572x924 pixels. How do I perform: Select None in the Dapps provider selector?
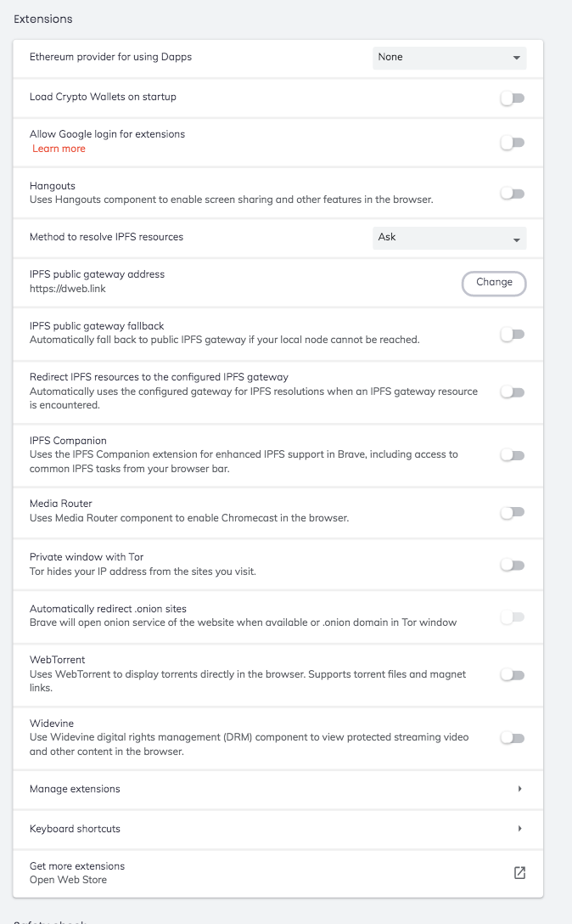pos(449,57)
